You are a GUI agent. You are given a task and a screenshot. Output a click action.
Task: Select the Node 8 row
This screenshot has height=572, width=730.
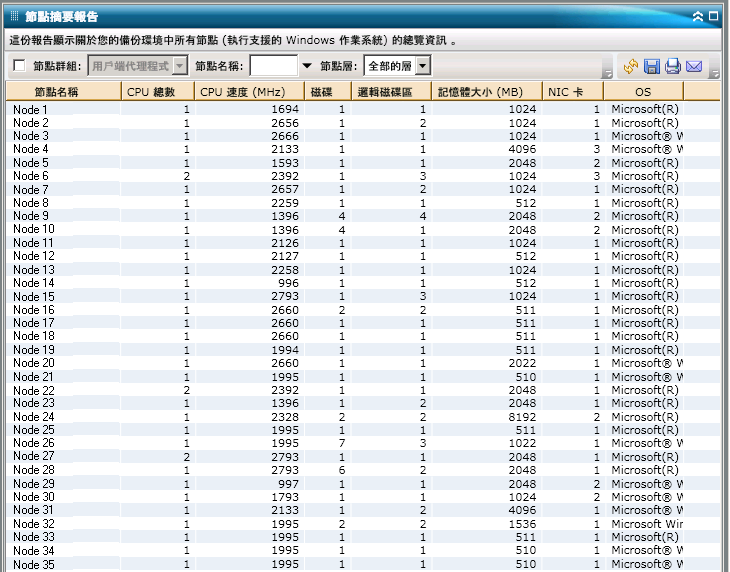pyautogui.click(x=363, y=203)
